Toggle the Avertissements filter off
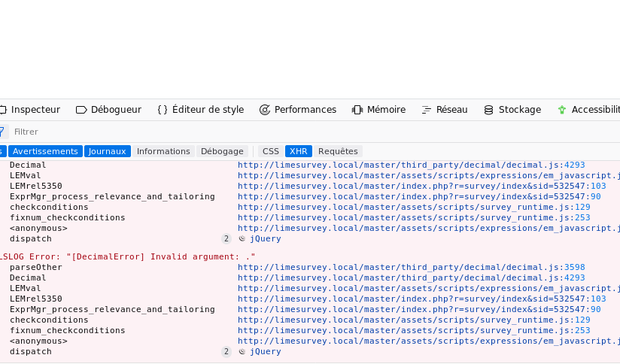This screenshot has height=364, width=620. tap(45, 151)
